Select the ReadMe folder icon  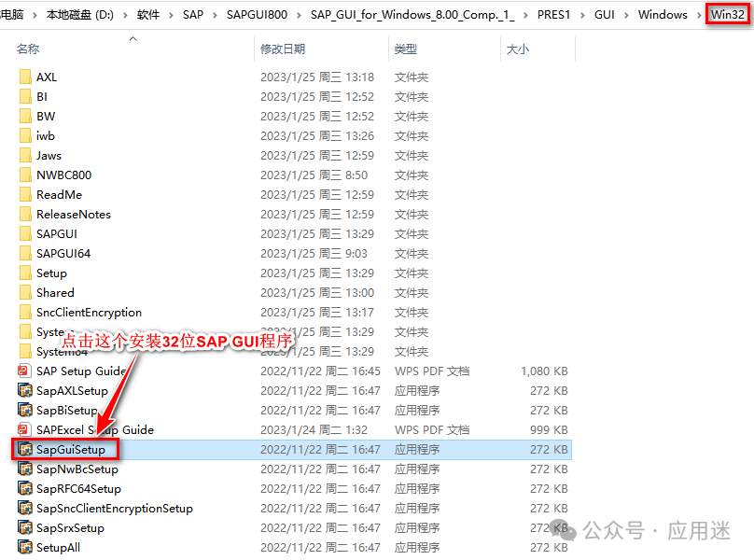pos(25,195)
